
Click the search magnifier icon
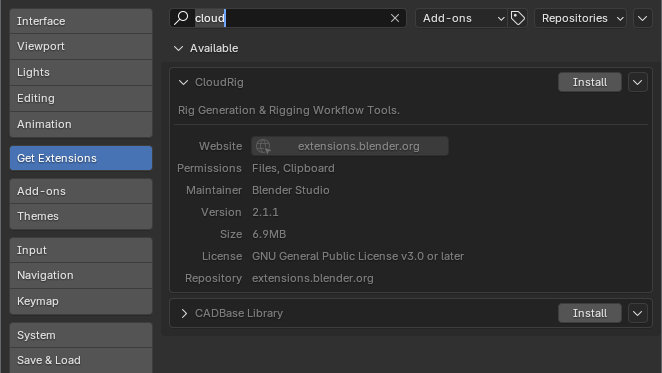point(181,18)
